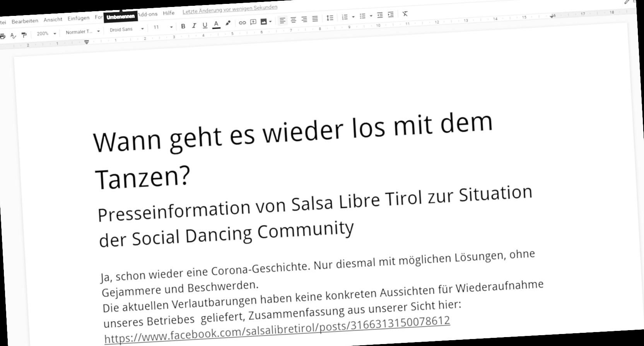The height and width of the screenshot is (346, 644).
Task: Open the 200% zoom dropdown
Action: [46, 34]
